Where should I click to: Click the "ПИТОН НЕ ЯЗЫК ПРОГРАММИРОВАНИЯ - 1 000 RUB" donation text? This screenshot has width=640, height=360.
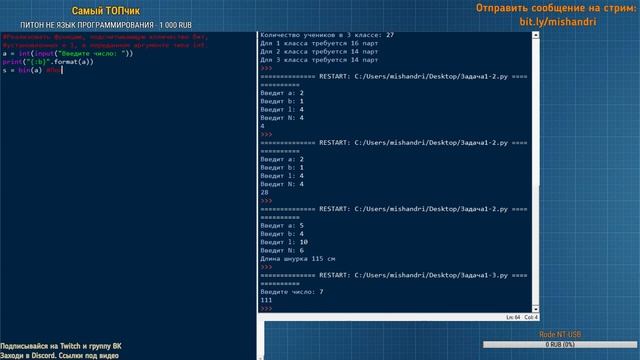(106, 25)
